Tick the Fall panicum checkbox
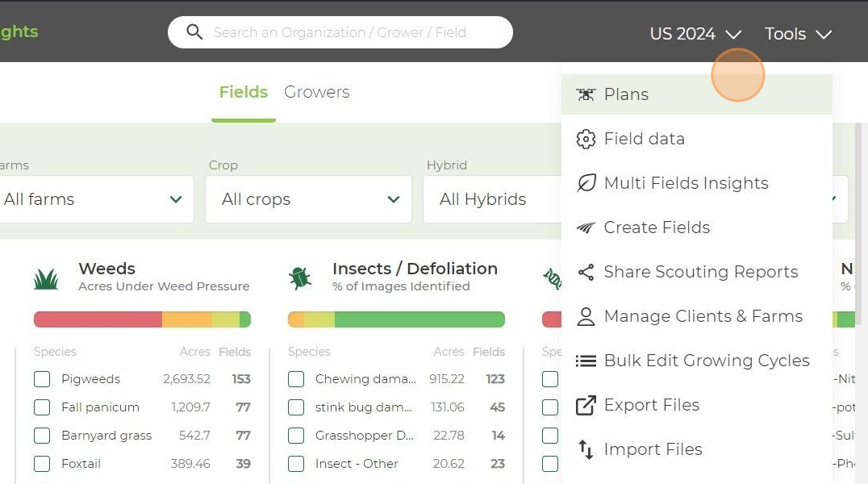This screenshot has width=868, height=484. (x=42, y=407)
